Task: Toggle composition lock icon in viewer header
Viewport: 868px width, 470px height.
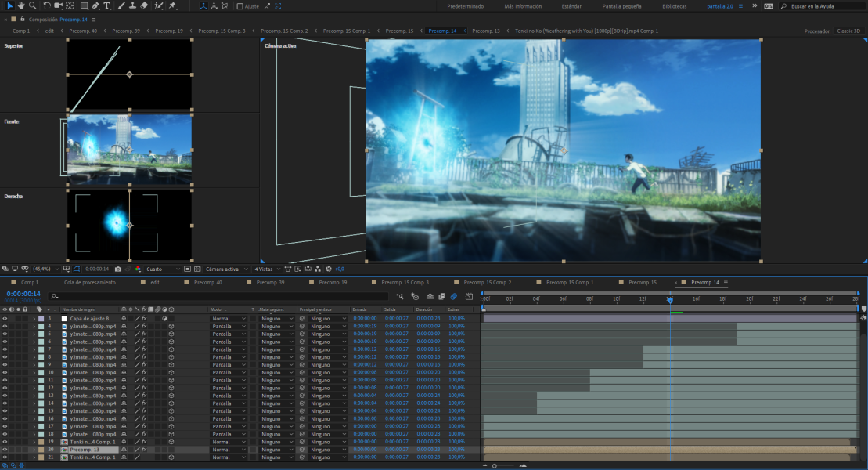Action: click(x=22, y=20)
